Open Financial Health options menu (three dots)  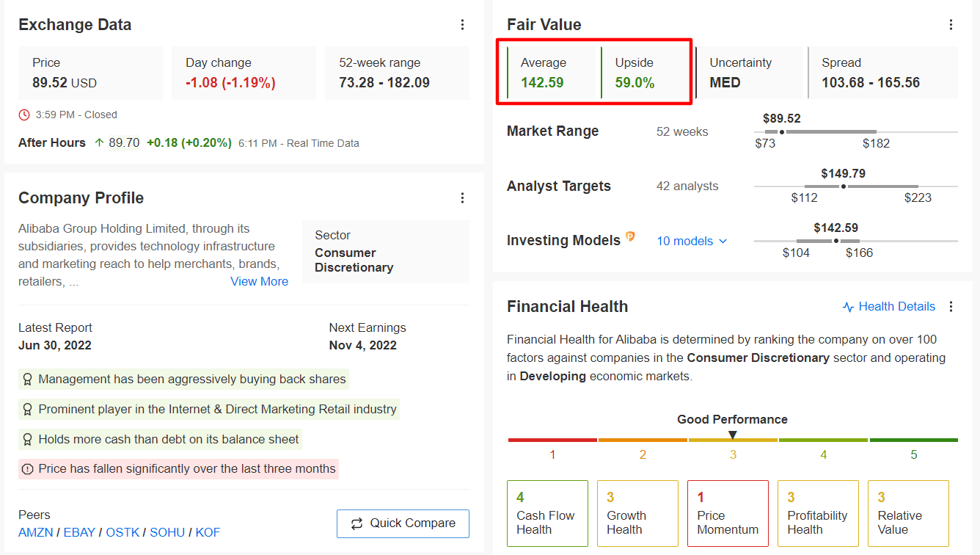tap(951, 307)
